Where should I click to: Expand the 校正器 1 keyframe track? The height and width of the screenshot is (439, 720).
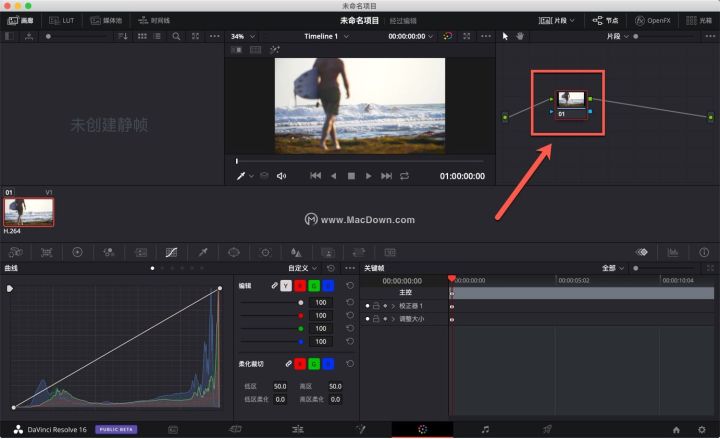[393, 306]
